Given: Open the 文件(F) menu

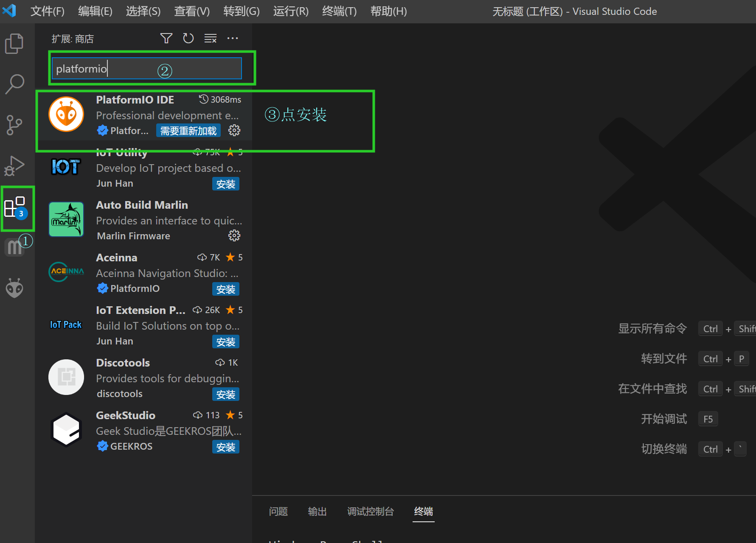Looking at the screenshot, I should tap(47, 11).
